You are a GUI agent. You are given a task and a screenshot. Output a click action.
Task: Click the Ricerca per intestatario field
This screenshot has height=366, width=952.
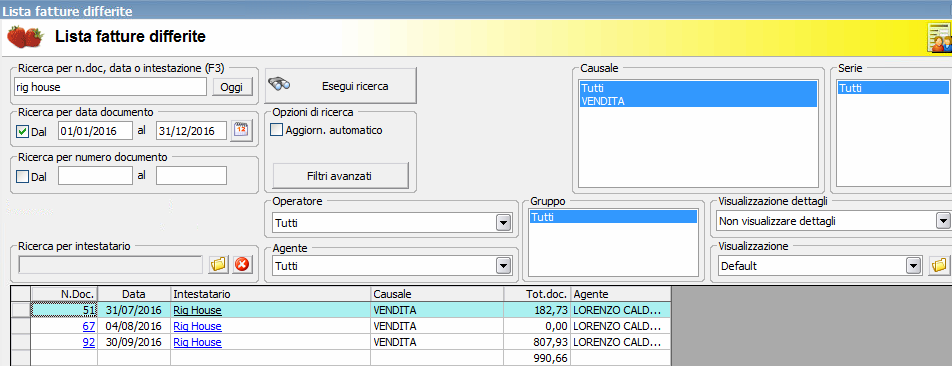(x=110, y=265)
